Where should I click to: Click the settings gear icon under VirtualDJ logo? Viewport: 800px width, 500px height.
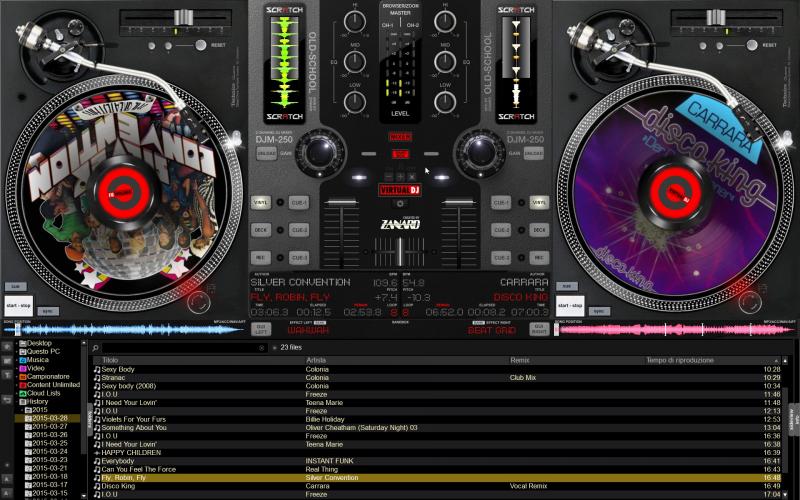click(400, 204)
